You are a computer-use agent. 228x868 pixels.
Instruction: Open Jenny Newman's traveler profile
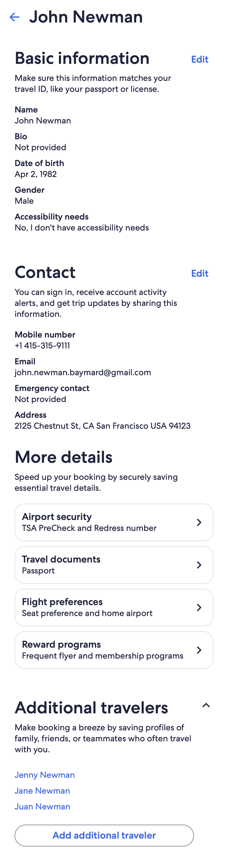click(x=44, y=775)
